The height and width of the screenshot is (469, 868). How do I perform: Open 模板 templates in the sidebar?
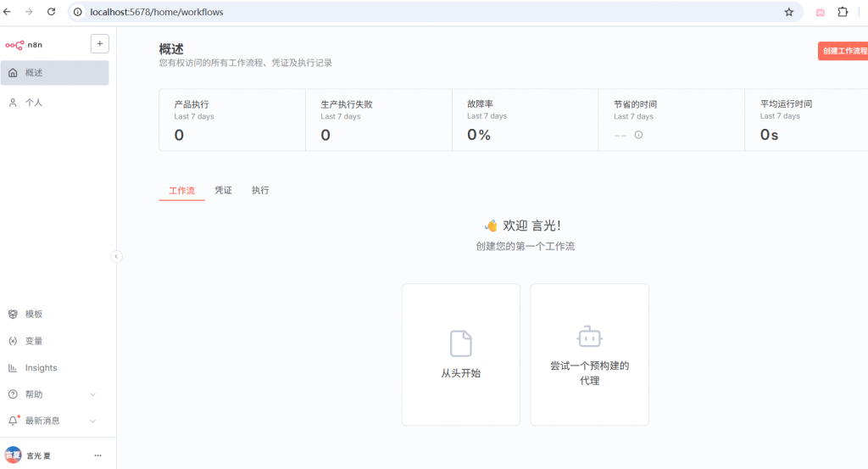pyautogui.click(x=34, y=314)
